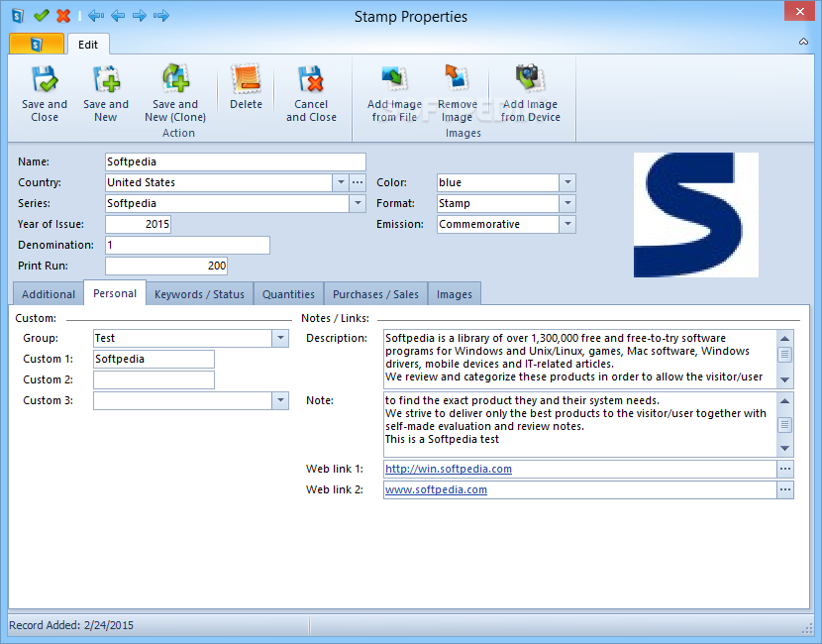This screenshot has width=822, height=644.
Task: Click the Name input field
Action: [236, 162]
